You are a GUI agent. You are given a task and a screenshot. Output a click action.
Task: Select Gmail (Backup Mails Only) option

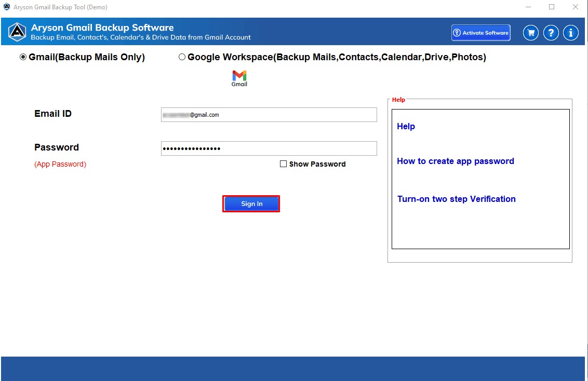23,57
